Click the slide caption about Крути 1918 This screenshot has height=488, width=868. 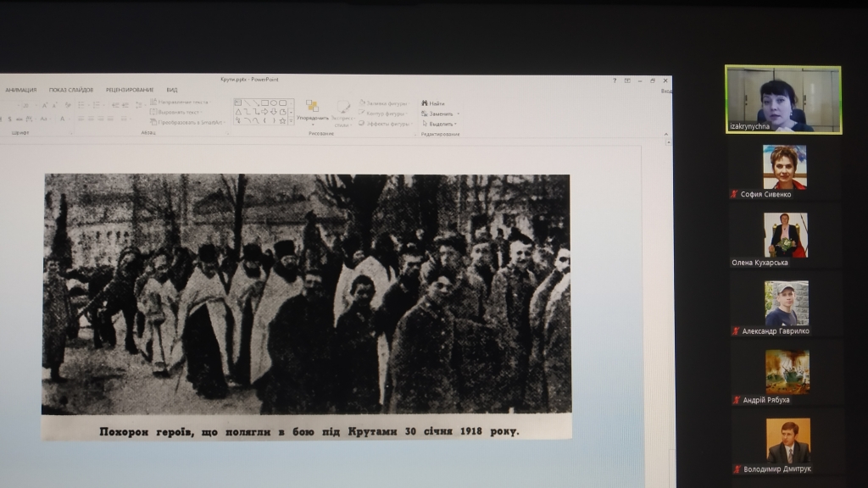309,431
